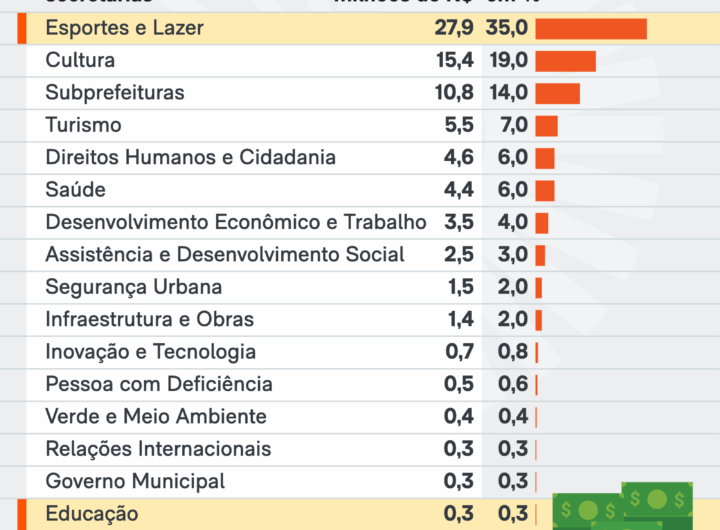Click the orange marker beside Educação
Viewport: 720px width, 530px height.
coord(20,514)
